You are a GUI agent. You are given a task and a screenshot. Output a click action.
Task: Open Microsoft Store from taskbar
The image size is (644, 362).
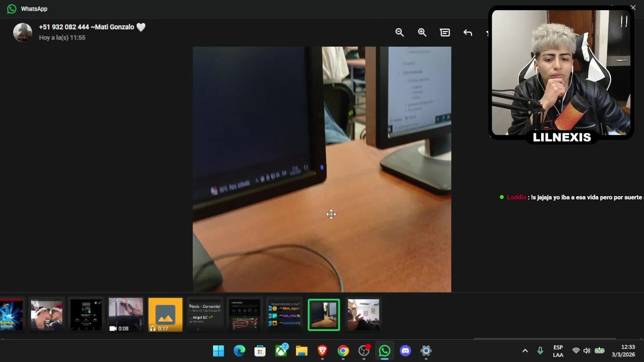[260, 351]
